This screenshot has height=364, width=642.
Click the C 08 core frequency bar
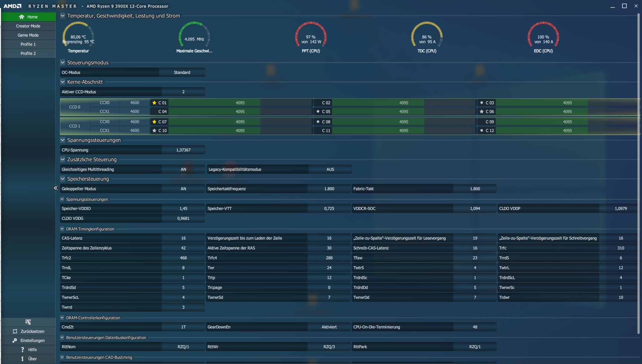[404, 122]
